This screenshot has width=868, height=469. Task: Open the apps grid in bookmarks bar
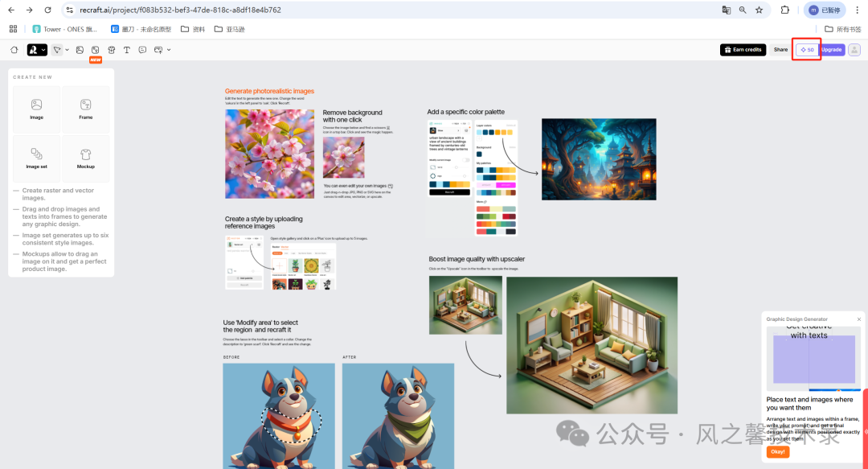click(x=14, y=29)
